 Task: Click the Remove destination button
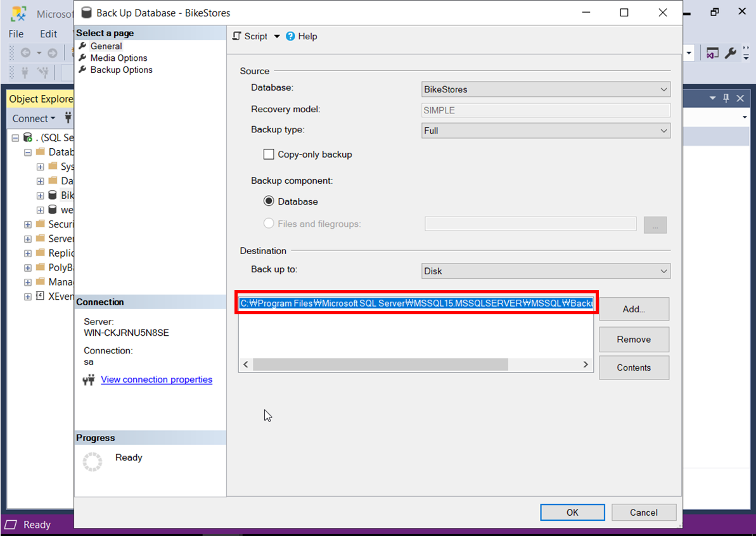point(634,340)
